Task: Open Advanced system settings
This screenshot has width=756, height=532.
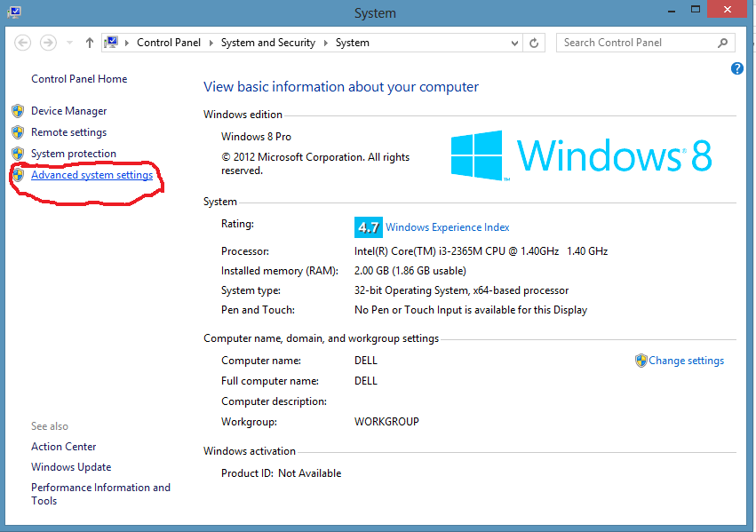Action: pyautogui.click(x=92, y=174)
